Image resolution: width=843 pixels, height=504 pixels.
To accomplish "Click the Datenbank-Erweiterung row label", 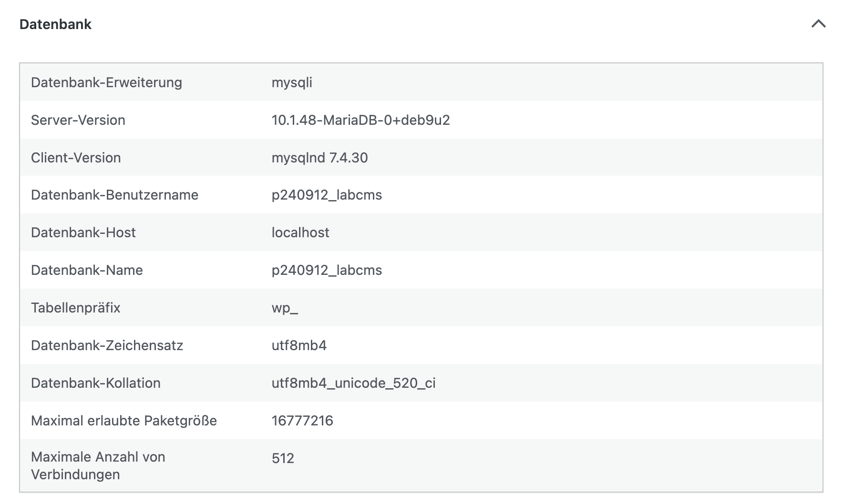I will [x=106, y=82].
